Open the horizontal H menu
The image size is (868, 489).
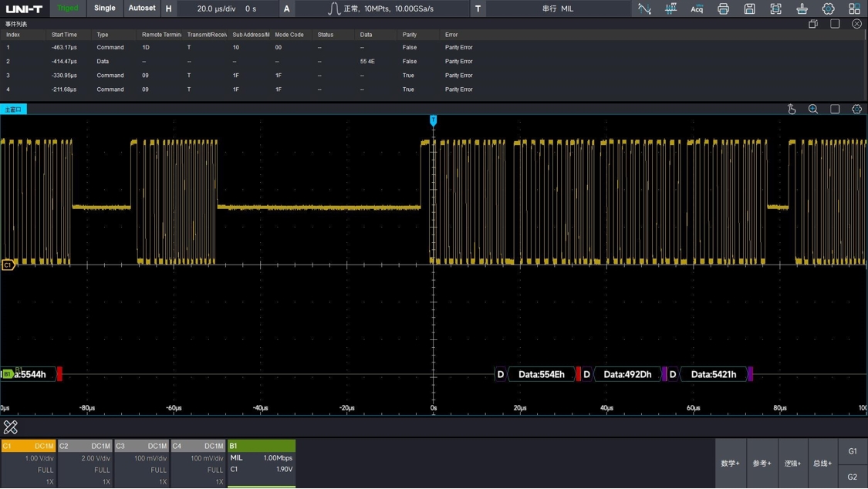click(x=168, y=8)
